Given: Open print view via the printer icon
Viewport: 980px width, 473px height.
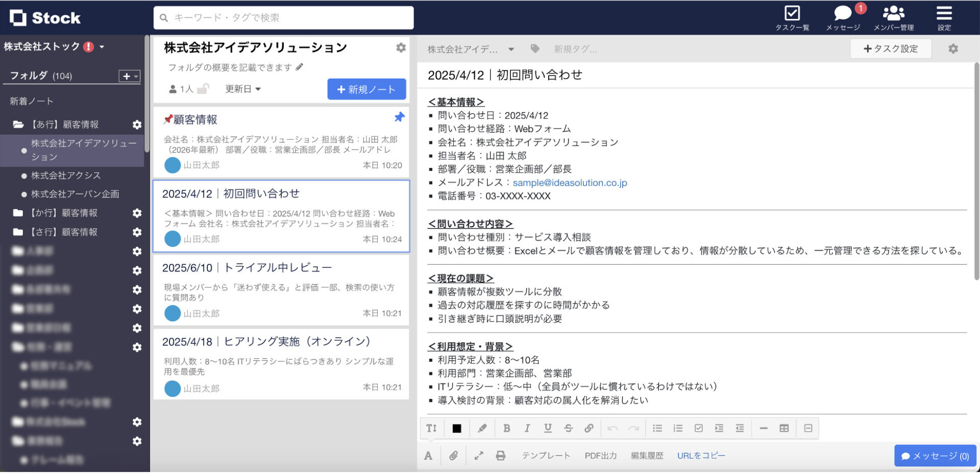Looking at the screenshot, I should pos(501,456).
